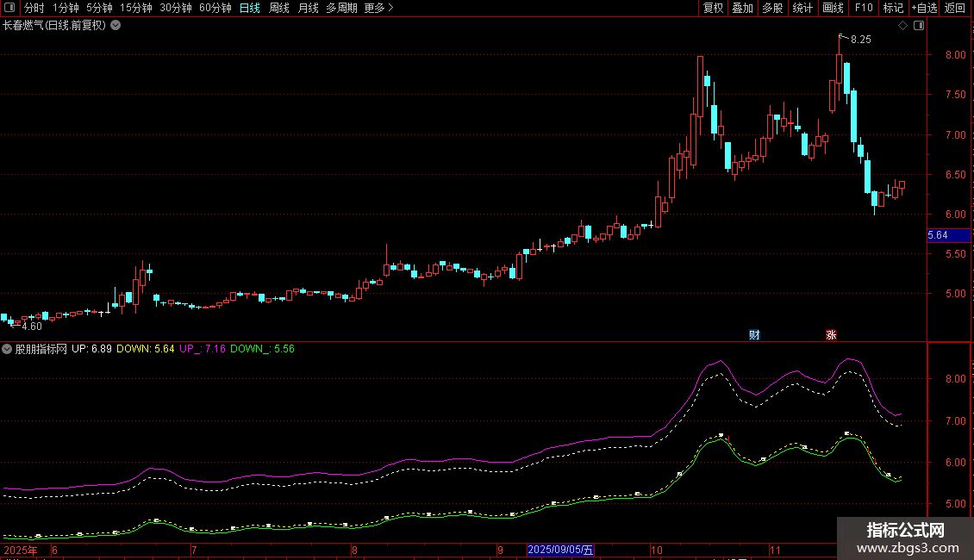Click the 2025/09/05/五 date marker

coord(560,550)
